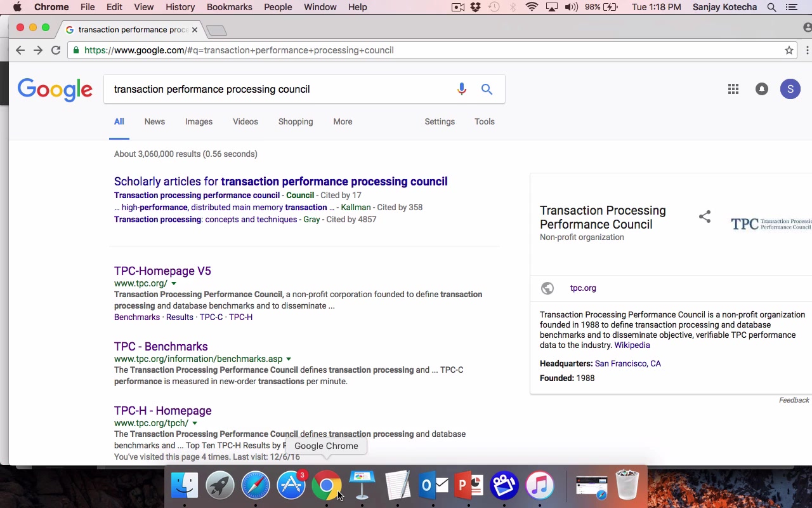Switch to the Shopping results tab
Viewport: 812px width, 508px height.
coord(296,122)
